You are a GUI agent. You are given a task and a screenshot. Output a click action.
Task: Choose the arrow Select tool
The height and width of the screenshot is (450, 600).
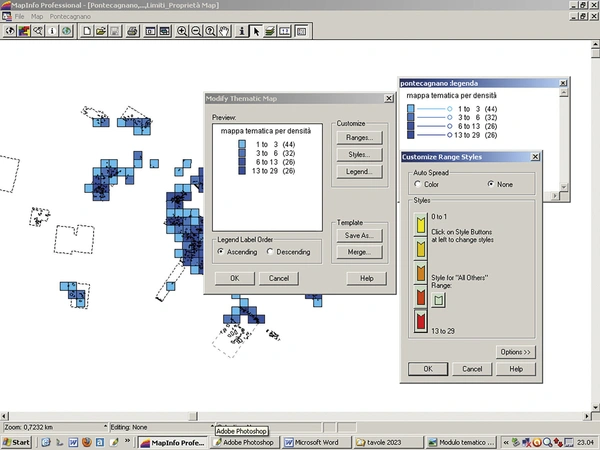tap(256, 30)
